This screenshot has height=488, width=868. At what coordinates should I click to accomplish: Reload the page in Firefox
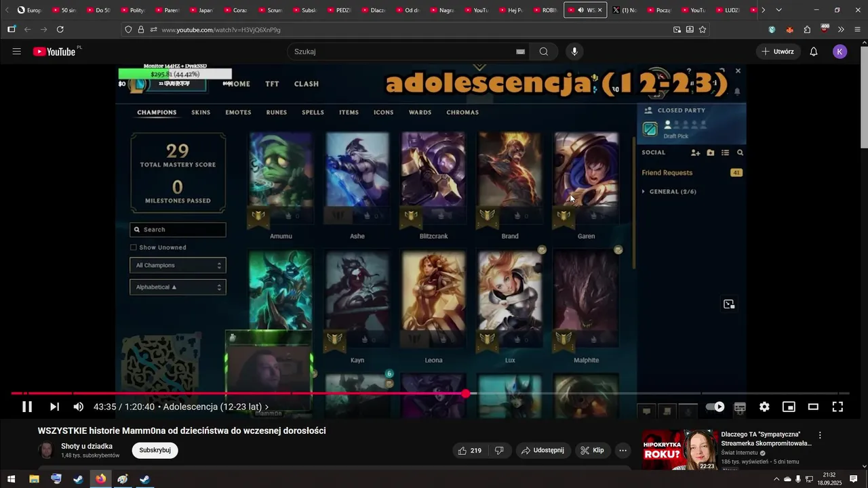pyautogui.click(x=60, y=30)
